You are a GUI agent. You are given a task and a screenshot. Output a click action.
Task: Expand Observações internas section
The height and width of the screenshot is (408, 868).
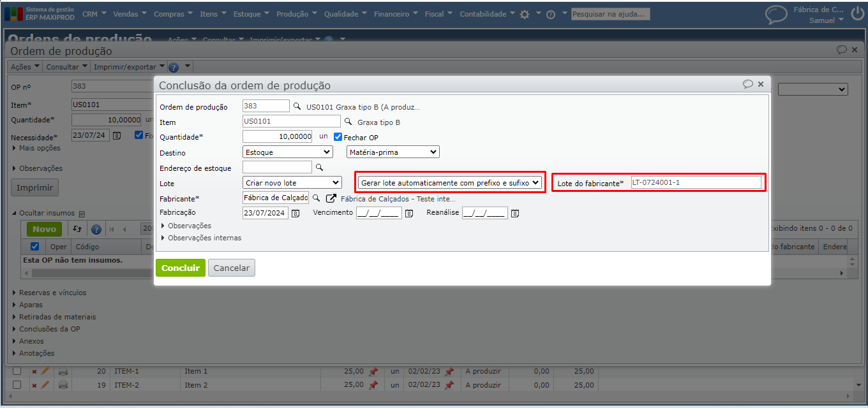(201, 238)
